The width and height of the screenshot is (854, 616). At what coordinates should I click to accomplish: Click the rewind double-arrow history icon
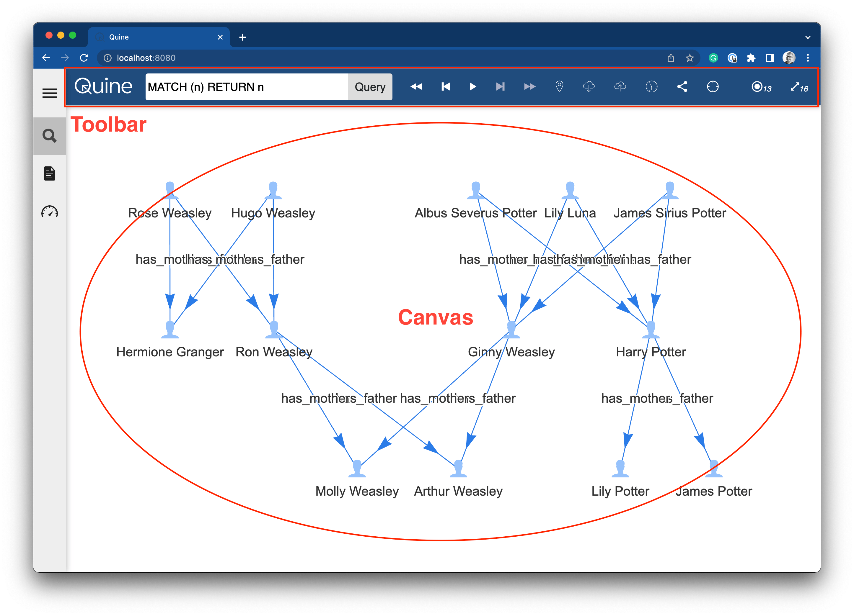[416, 87]
